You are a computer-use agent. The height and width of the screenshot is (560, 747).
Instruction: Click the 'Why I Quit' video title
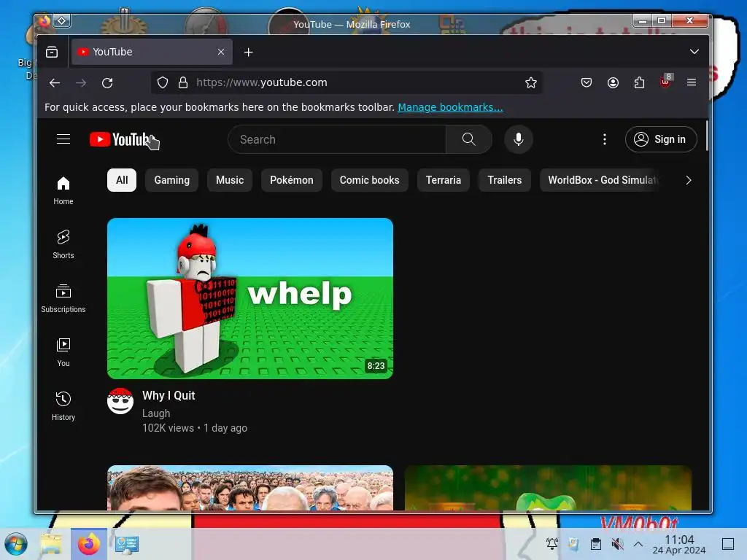169,395
